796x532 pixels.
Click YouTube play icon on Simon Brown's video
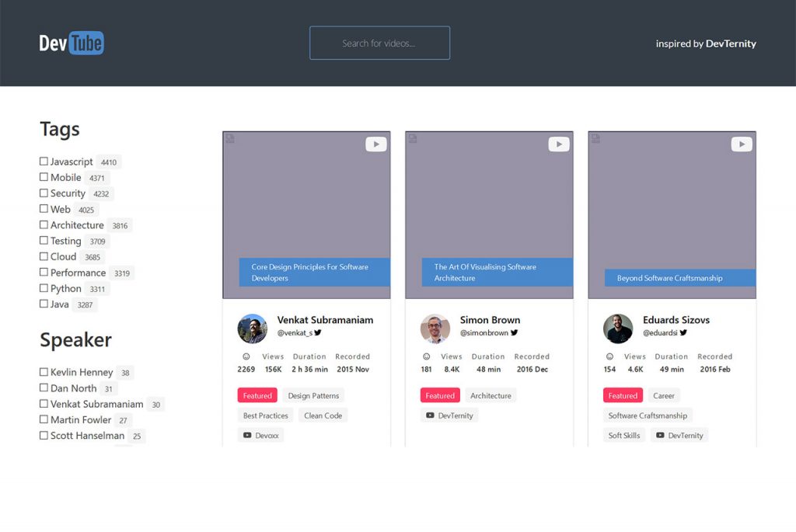click(559, 144)
